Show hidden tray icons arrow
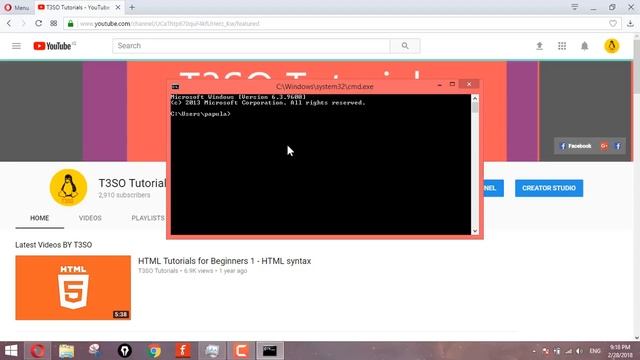Image resolution: width=640 pixels, height=360 pixels. pos(534,351)
